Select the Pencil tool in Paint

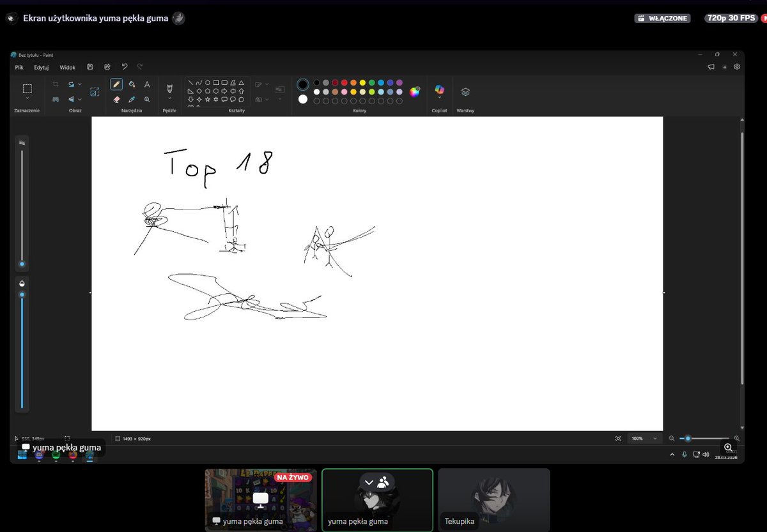tap(116, 84)
